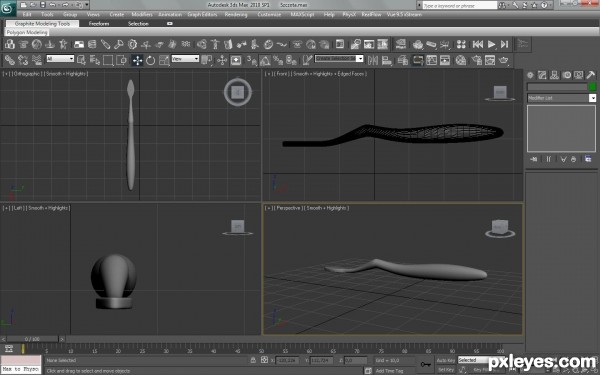Play the animation from the toolbar

coord(491,44)
